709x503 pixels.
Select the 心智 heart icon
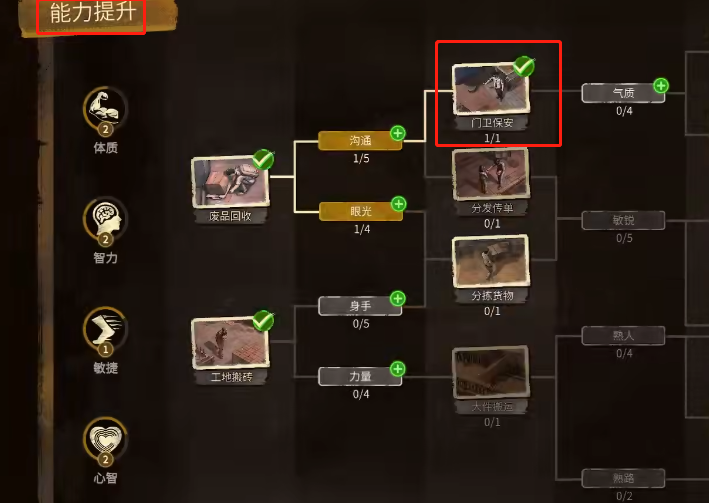(105, 440)
